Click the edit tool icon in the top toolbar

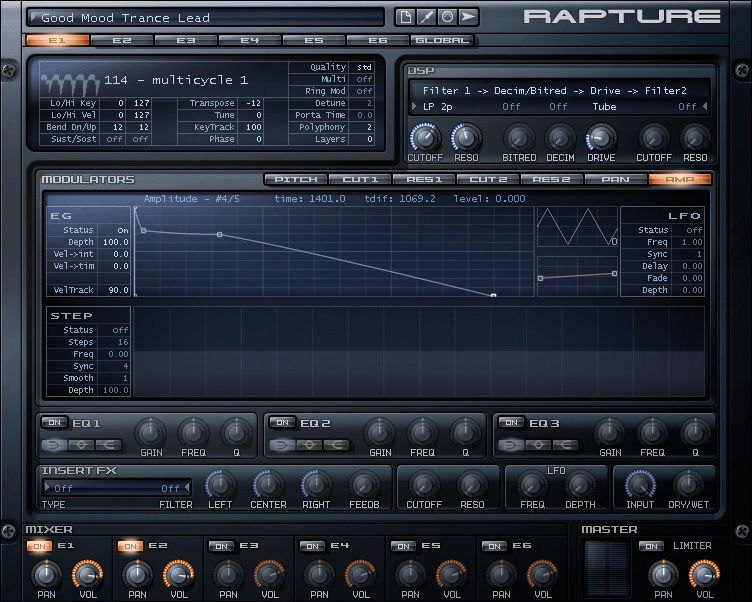click(426, 17)
